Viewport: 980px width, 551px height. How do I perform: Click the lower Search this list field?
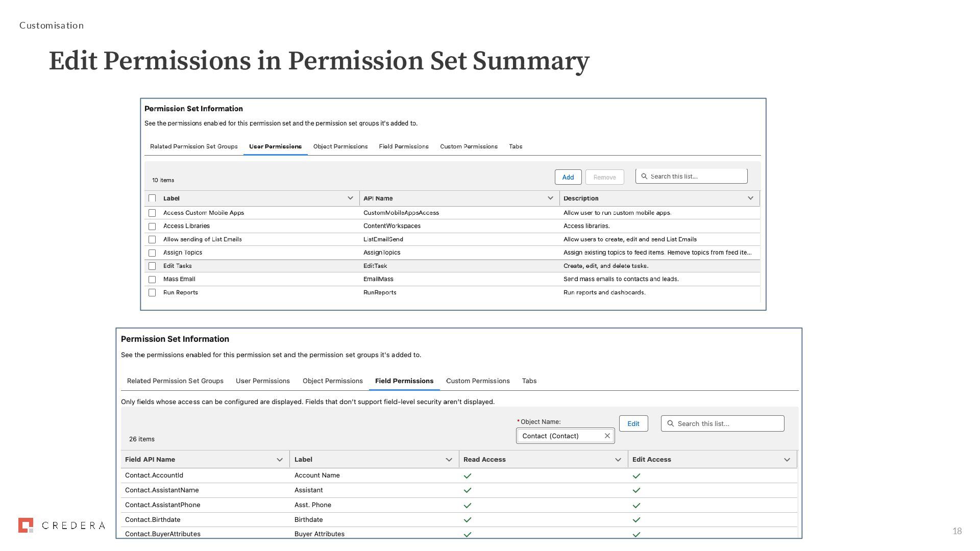coord(727,423)
